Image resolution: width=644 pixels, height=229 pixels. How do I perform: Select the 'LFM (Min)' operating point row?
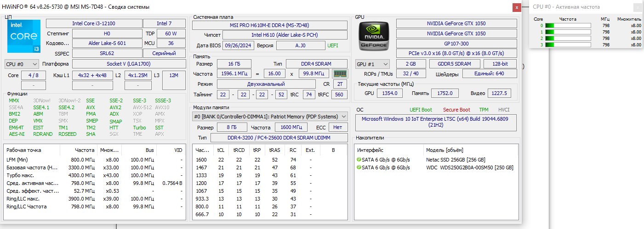tap(96, 160)
